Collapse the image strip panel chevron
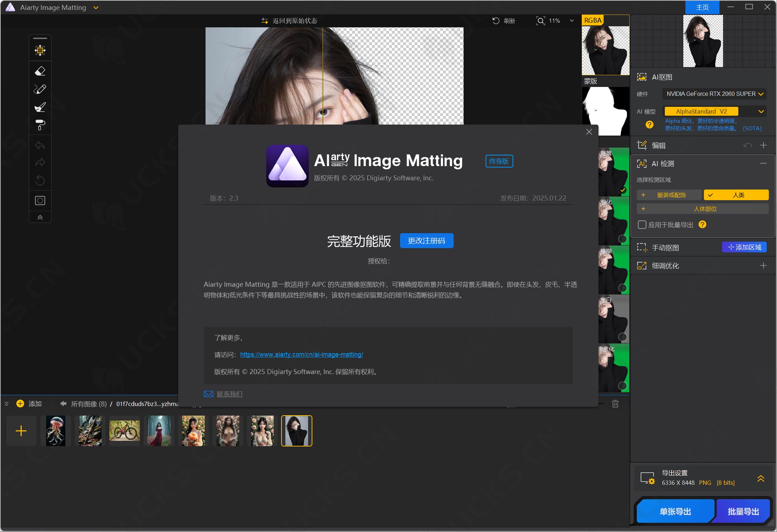Viewport: 777px width, 532px height. [6, 404]
